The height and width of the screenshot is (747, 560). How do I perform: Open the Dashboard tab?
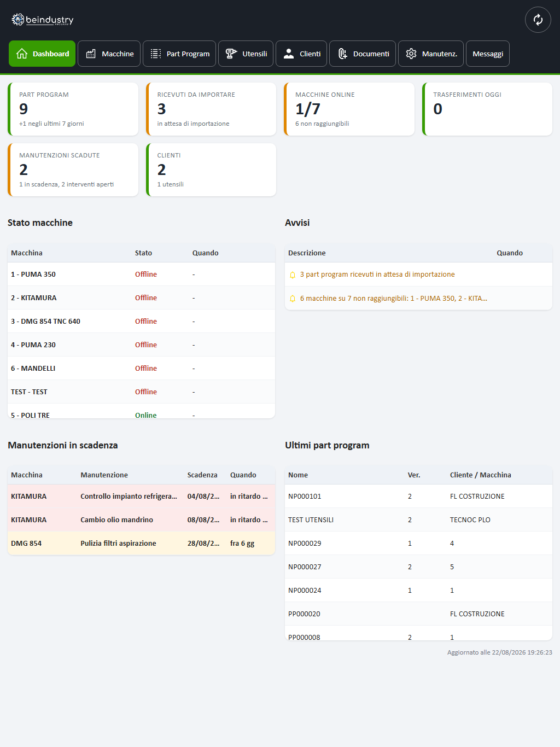coord(42,54)
